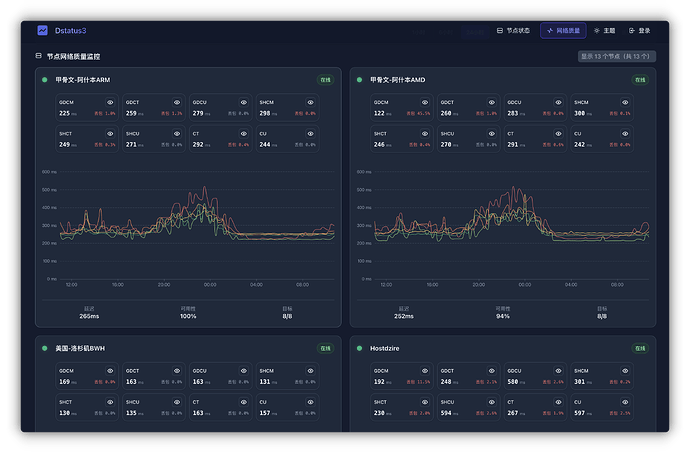This screenshot has width=690, height=452.
Task: Toggle GDCM eye in 甲骨文-阿什本ARM card
Action: click(x=110, y=102)
